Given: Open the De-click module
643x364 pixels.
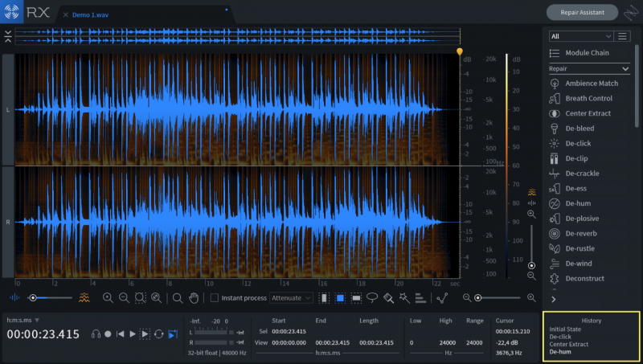Looking at the screenshot, I should (570, 144).
